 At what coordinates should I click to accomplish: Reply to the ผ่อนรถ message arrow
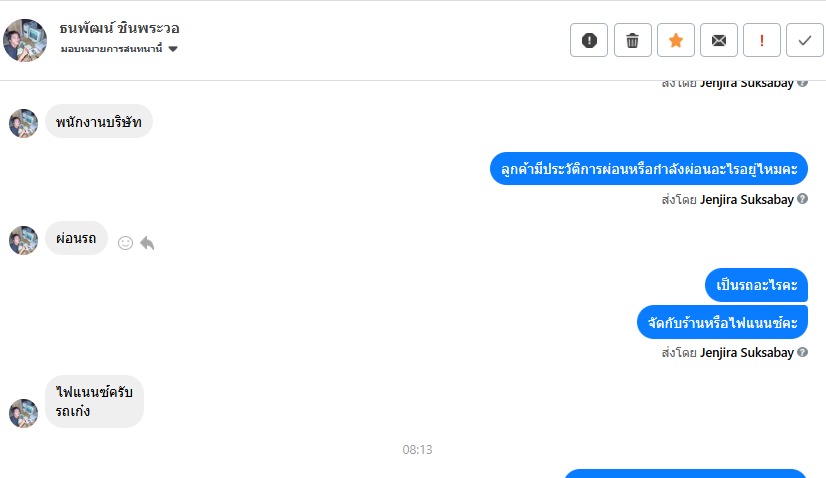148,243
